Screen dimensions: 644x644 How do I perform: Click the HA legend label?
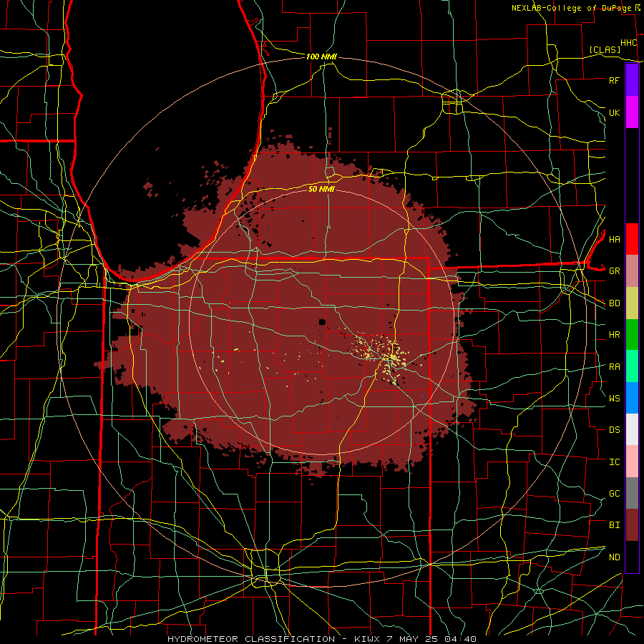(614, 239)
